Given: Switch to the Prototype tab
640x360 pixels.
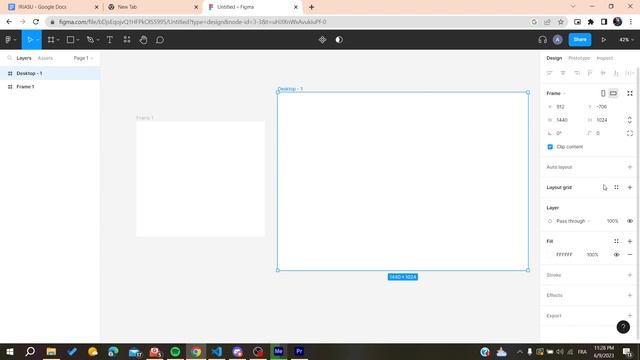Looking at the screenshot, I should click(579, 58).
